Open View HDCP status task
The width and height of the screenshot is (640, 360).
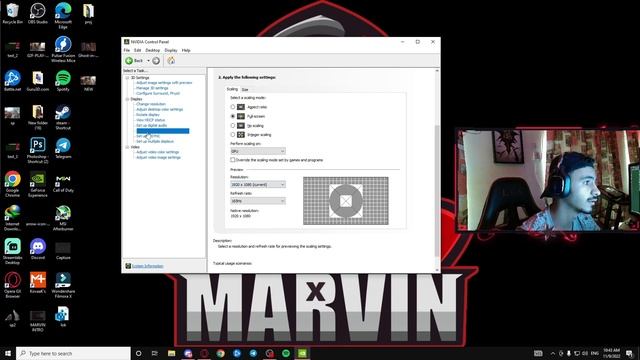click(x=151, y=120)
